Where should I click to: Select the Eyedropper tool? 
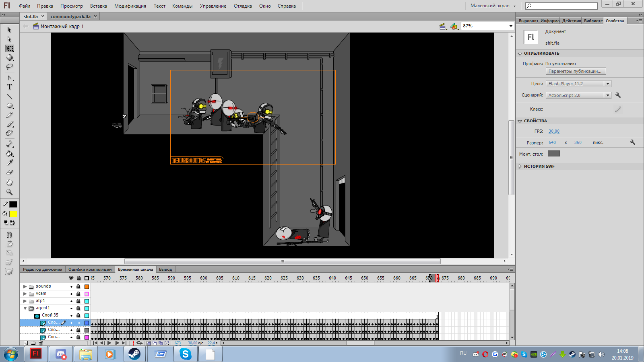(x=9, y=162)
